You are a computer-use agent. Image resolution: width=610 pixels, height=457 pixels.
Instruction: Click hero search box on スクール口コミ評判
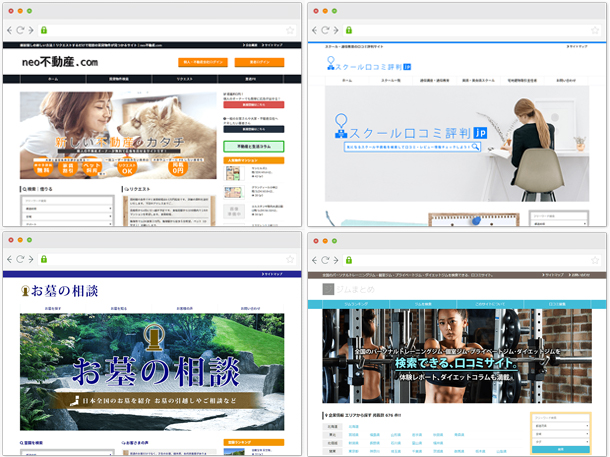point(412,147)
